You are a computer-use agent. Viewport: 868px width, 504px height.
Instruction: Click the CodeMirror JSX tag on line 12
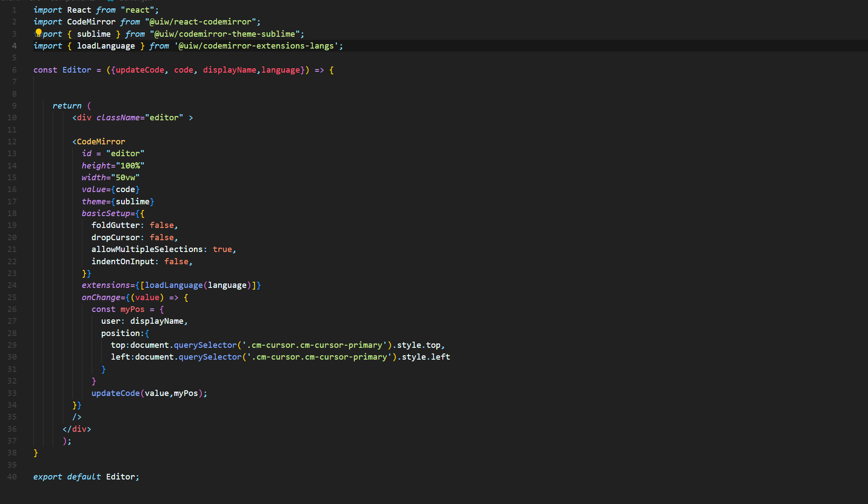(x=101, y=142)
